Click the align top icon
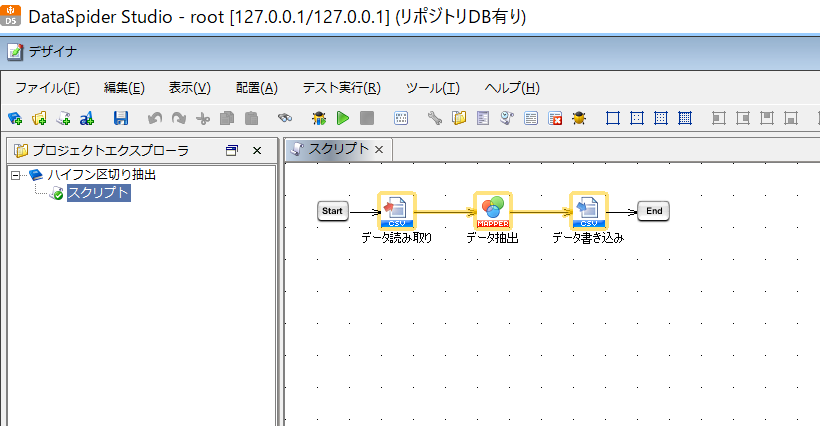 point(767,118)
